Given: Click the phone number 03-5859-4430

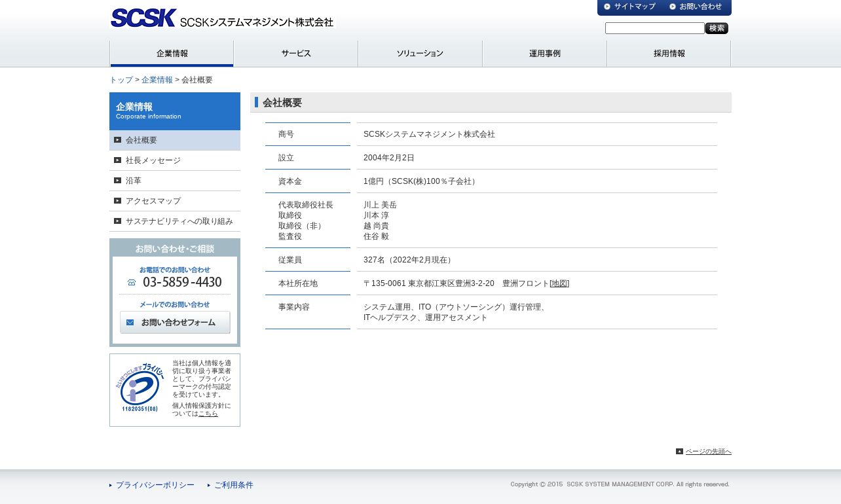Looking at the screenshot, I should tap(182, 282).
